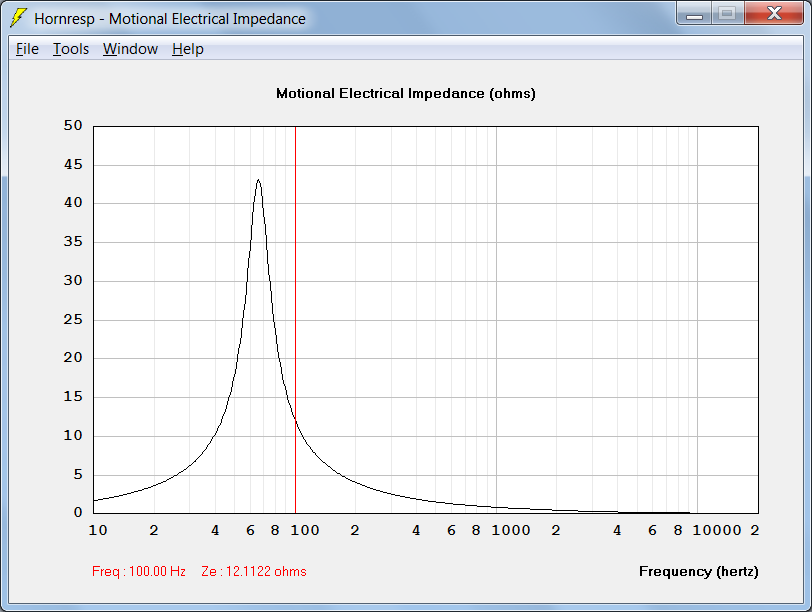Click the impedance curve peak near 43 ohms
Screen dimensions: 812x612
(258, 181)
